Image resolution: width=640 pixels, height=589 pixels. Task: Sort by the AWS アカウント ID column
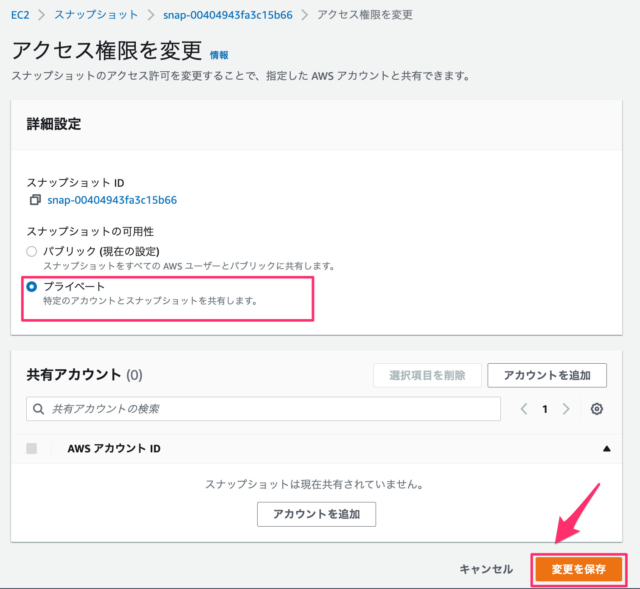coord(114,449)
